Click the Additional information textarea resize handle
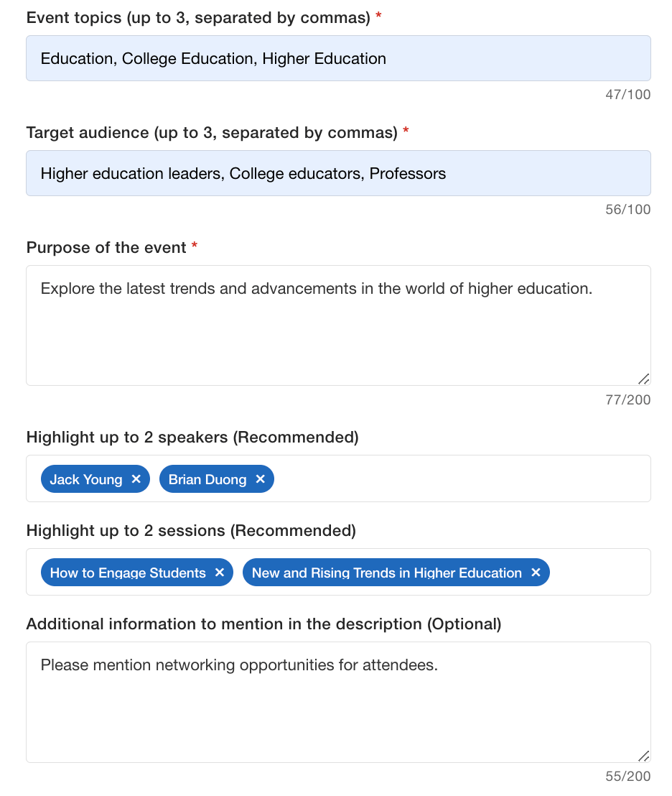The image size is (672, 796). [643, 755]
